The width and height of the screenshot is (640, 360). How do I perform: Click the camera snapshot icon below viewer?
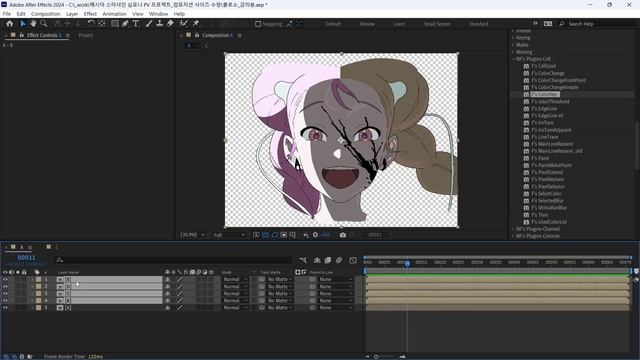[x=342, y=235]
